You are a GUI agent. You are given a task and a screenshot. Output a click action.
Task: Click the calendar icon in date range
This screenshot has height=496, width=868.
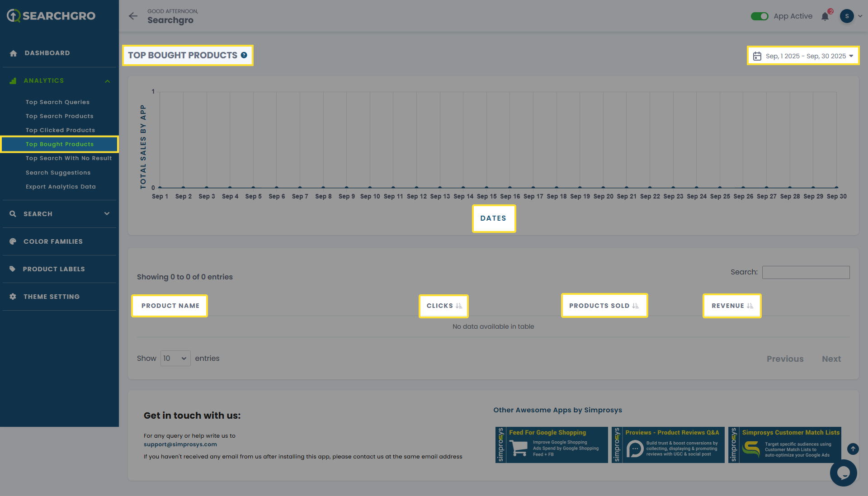757,56
